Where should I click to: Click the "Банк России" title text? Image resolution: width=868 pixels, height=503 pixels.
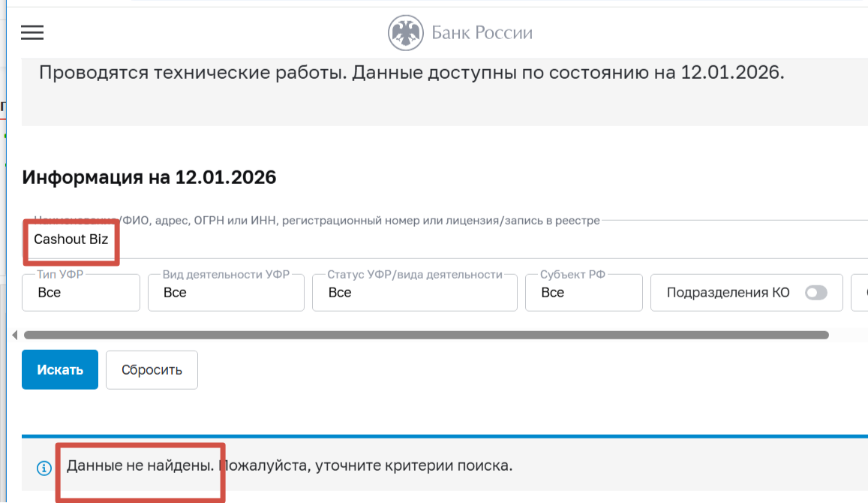pos(482,33)
